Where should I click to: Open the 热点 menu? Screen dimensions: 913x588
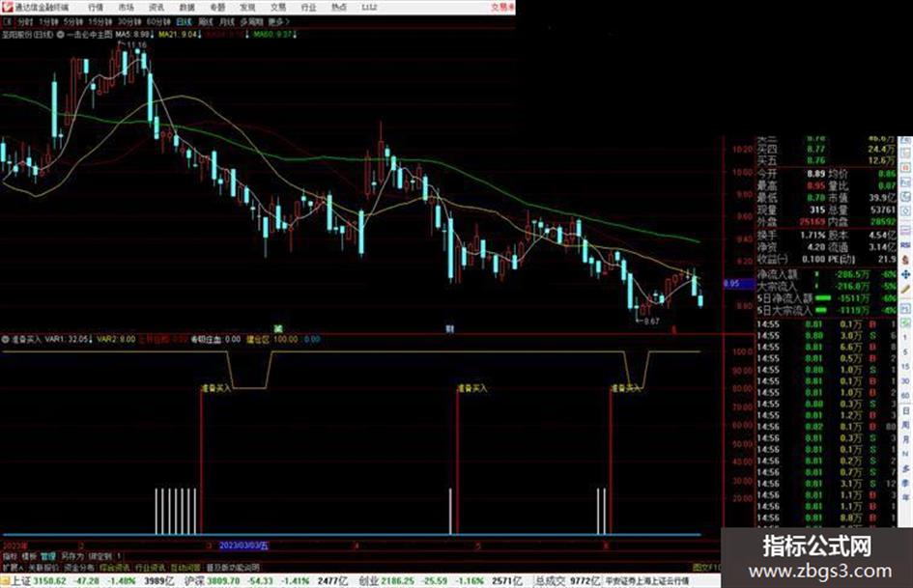tap(339, 8)
